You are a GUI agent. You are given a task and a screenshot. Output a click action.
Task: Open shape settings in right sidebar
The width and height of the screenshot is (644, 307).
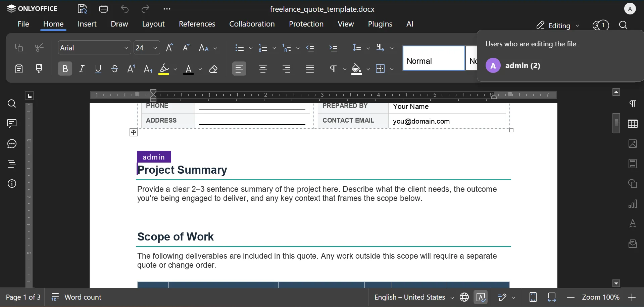633,184
